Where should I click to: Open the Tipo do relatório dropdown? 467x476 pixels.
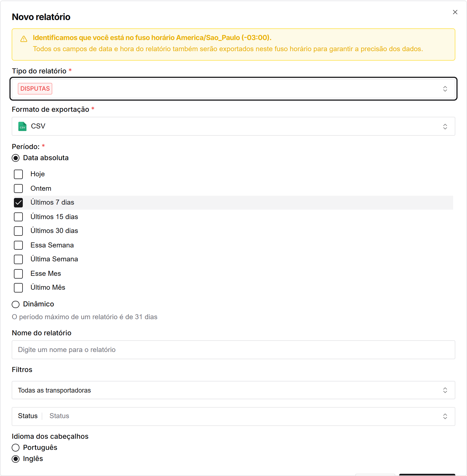[233, 89]
